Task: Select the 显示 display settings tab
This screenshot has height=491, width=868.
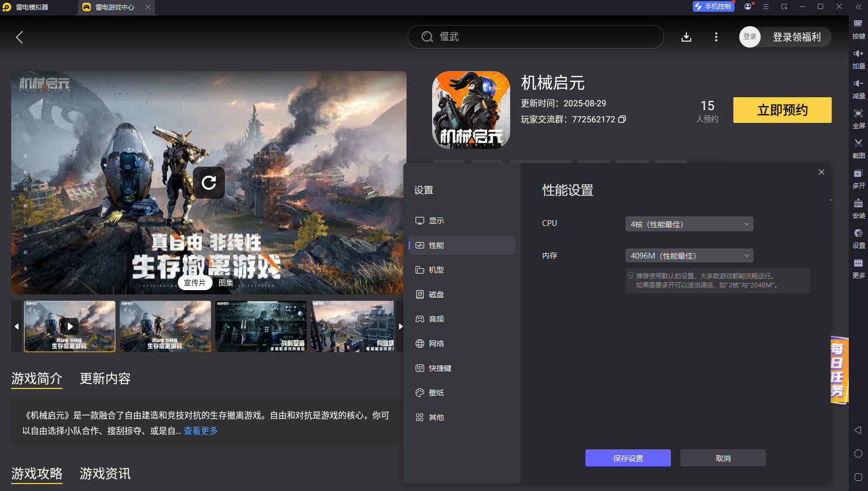Action: point(436,221)
